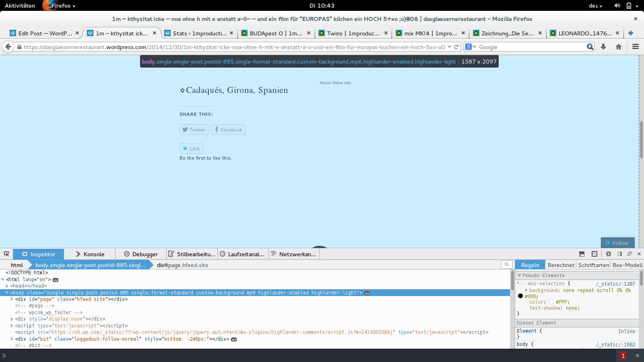This screenshot has height=362, width=644.
Task: Click the Follow button
Action: point(617,243)
